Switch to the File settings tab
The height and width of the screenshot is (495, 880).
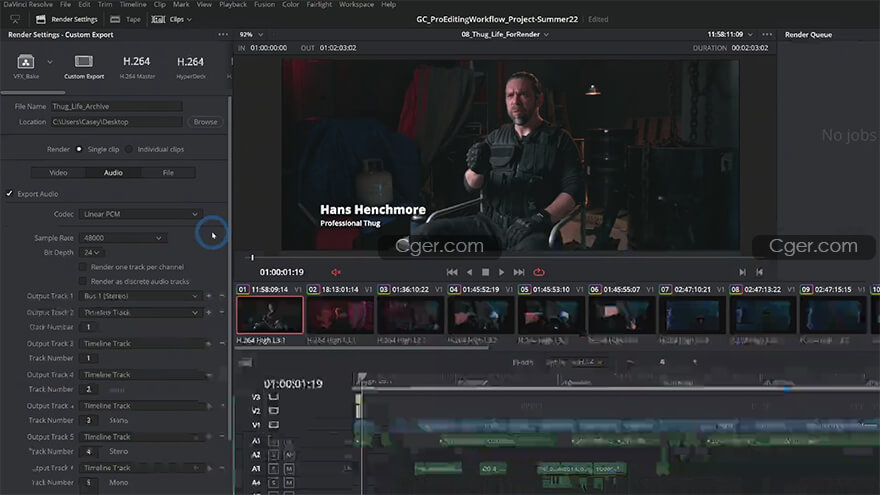click(x=168, y=173)
